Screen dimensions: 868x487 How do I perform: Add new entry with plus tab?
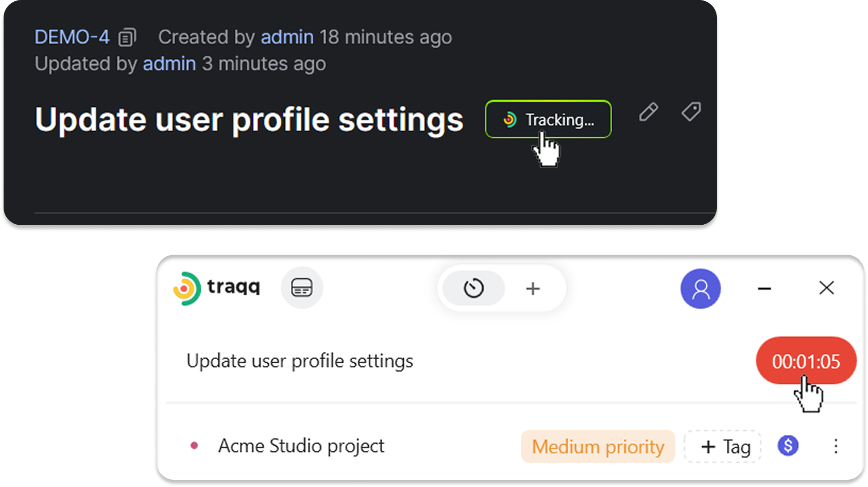click(x=533, y=289)
